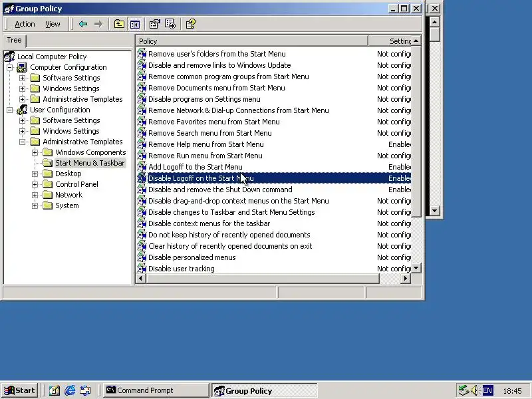Open the Action menu
Viewport: 532px width, 399px height.
coord(25,24)
